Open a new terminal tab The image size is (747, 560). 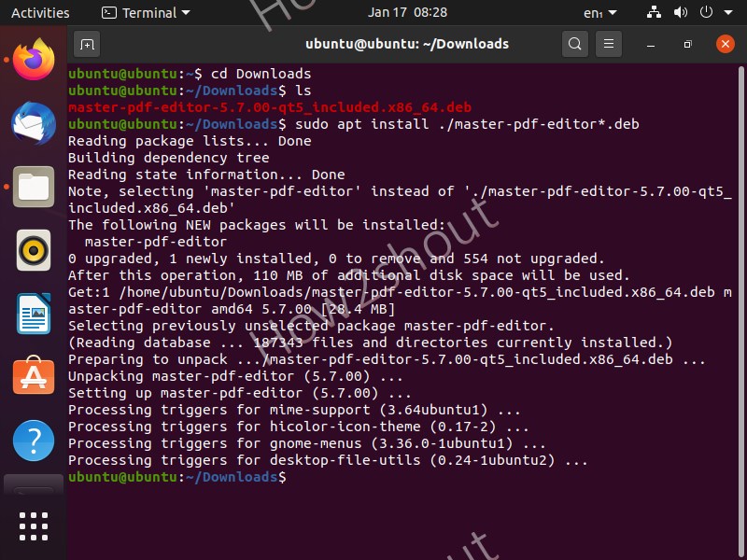click(87, 44)
